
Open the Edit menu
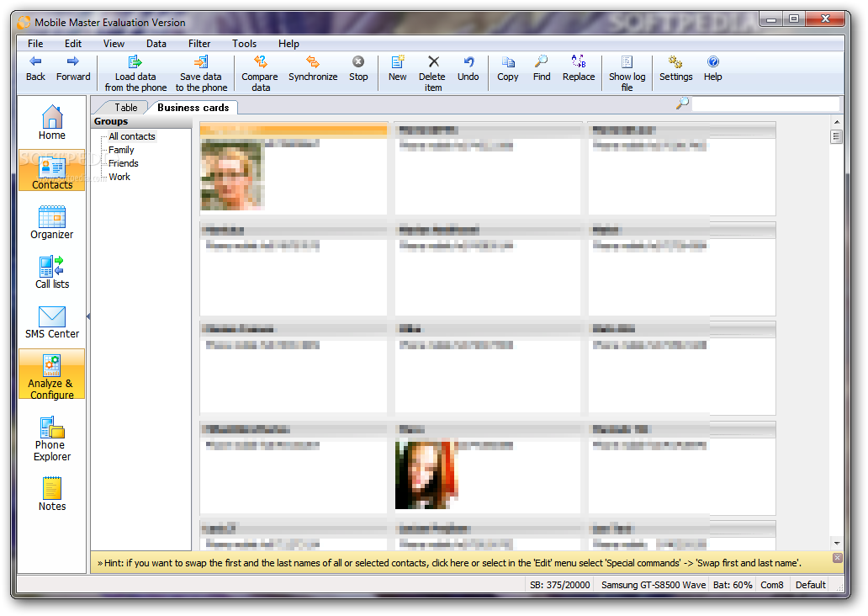click(x=72, y=43)
